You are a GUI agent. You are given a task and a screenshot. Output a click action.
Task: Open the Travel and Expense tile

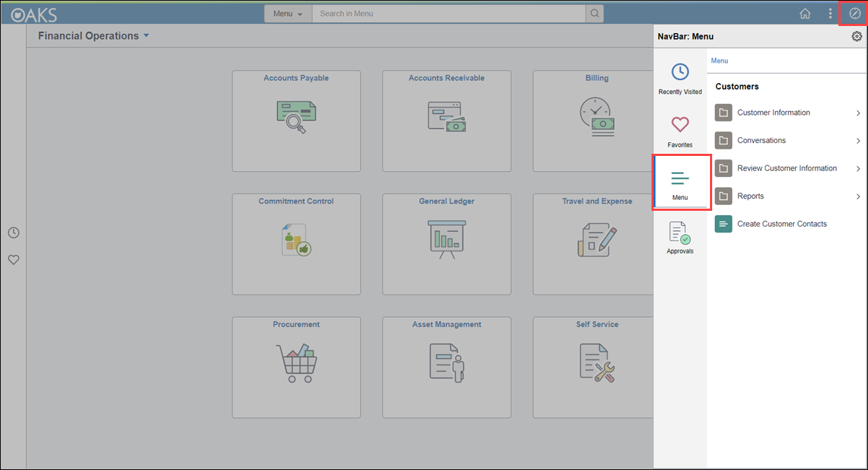coord(593,244)
